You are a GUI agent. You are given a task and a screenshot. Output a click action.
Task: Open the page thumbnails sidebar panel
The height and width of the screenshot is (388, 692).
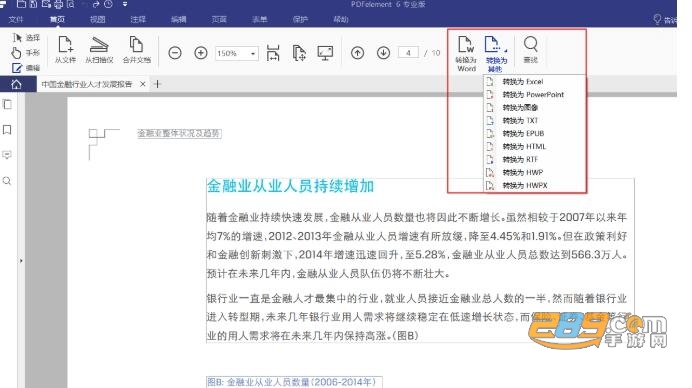click(7, 105)
